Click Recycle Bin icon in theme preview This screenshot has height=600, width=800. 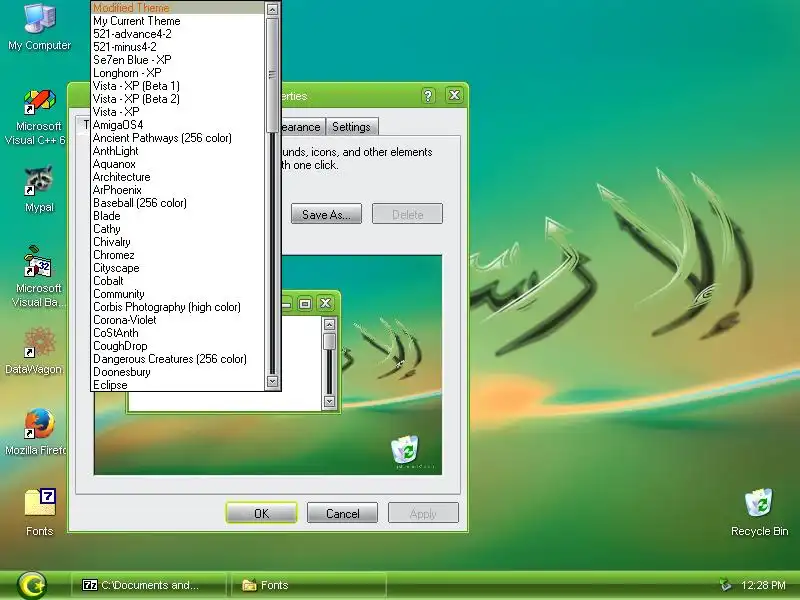pos(405,449)
